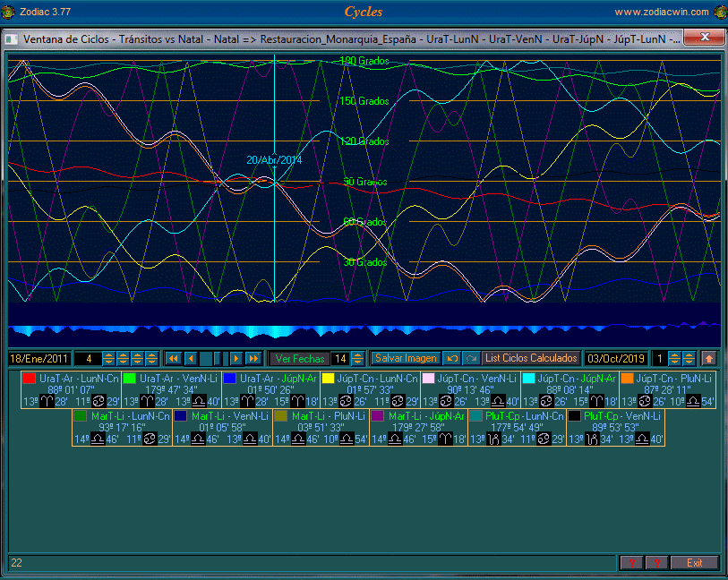Image resolution: width=728 pixels, height=580 pixels.
Task: Click cyan swatch for JúpT-Cn JúpN-Ar
Action: pos(529,378)
